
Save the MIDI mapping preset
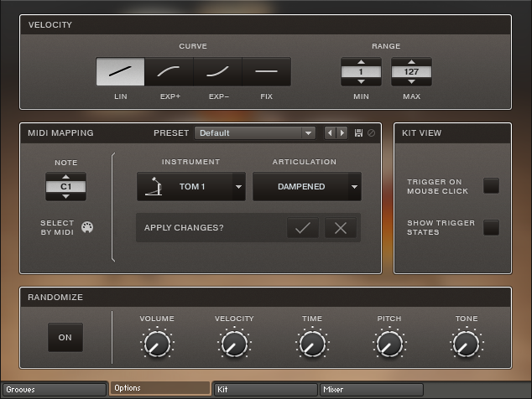pos(358,133)
